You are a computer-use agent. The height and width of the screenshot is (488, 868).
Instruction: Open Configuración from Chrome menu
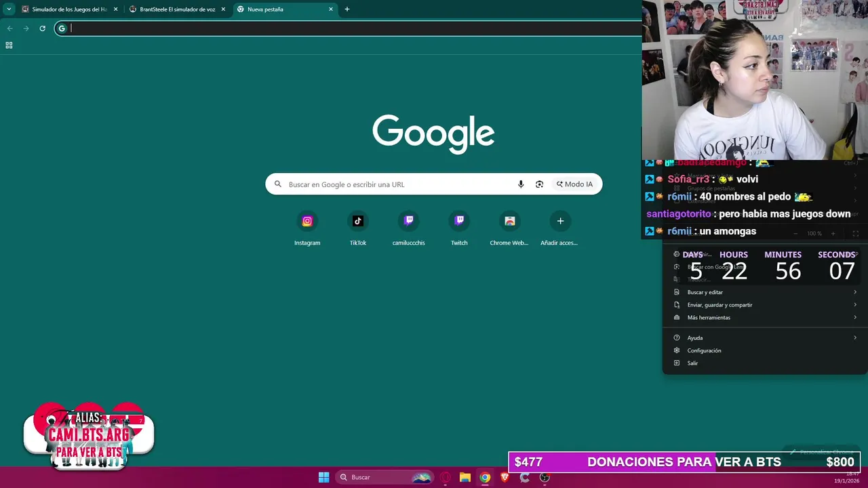pyautogui.click(x=765, y=350)
